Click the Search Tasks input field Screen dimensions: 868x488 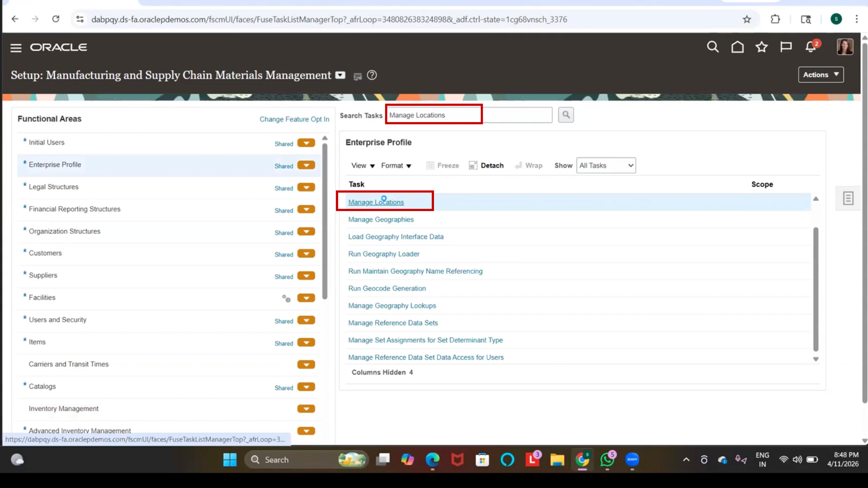click(x=469, y=115)
